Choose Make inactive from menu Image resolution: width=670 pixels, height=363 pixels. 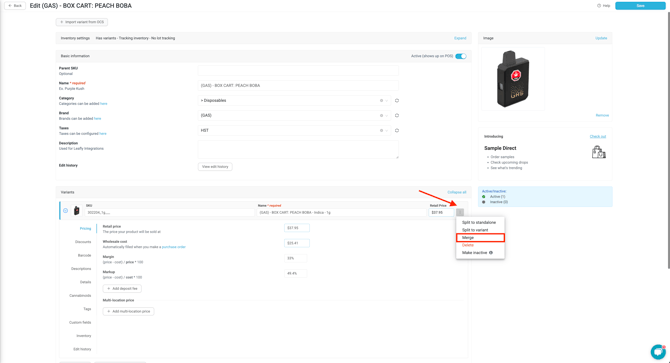click(475, 253)
